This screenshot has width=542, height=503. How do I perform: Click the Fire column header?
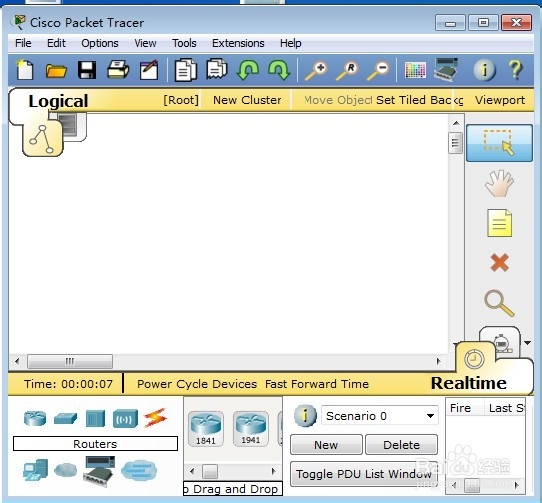point(461,408)
